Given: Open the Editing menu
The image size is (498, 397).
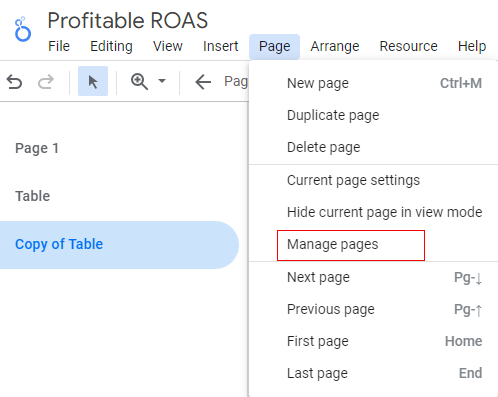Looking at the screenshot, I should 111,46.
